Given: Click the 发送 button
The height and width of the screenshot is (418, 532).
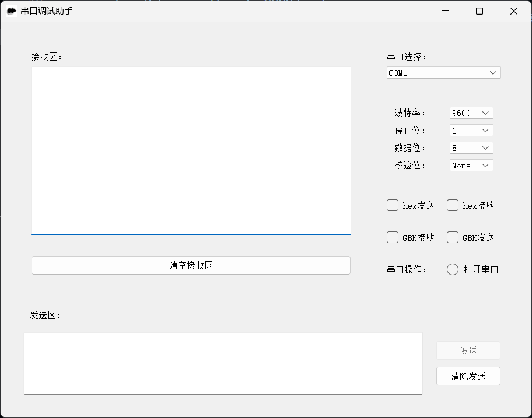Looking at the screenshot, I should [468, 350].
